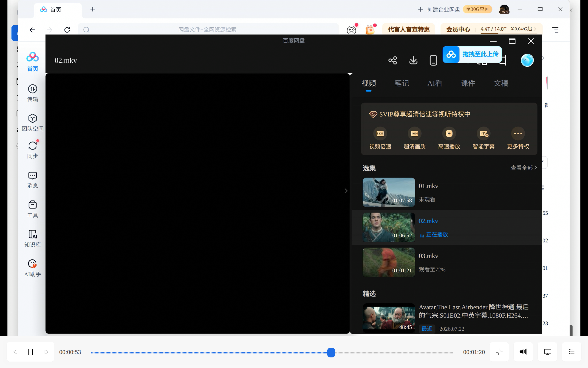The image size is (588, 368).
Task: Click the 网盘文件 search field
Action: click(208, 29)
